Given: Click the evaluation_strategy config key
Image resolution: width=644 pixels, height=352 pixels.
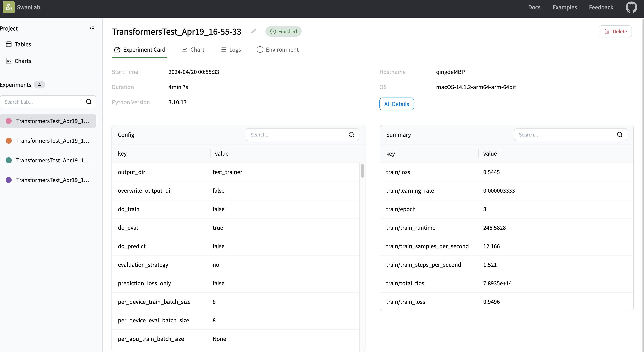Looking at the screenshot, I should 143,265.
